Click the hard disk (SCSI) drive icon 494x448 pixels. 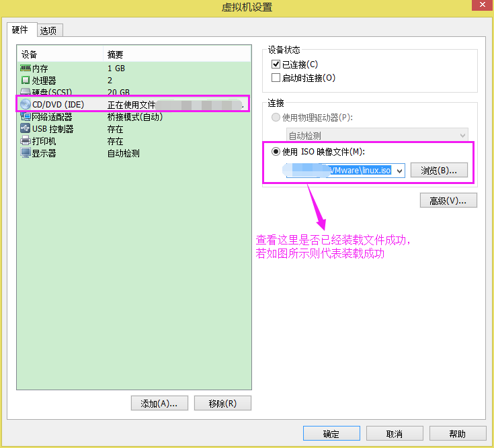[x=26, y=92]
